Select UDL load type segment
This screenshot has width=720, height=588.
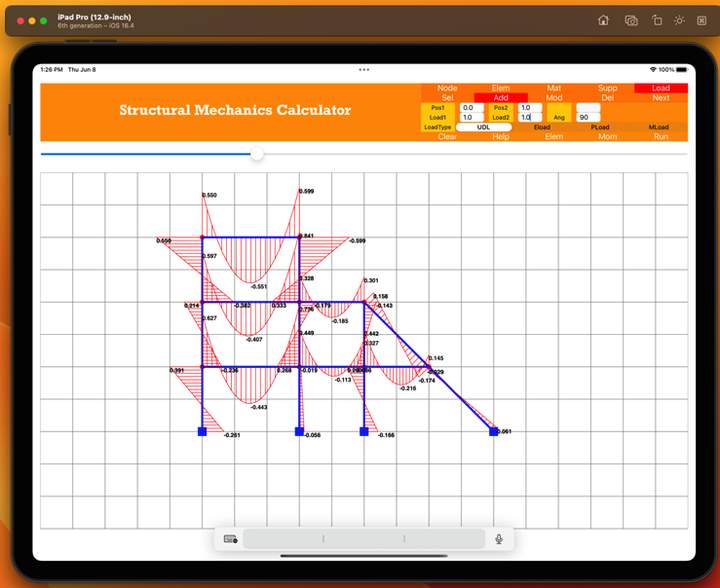coord(484,127)
